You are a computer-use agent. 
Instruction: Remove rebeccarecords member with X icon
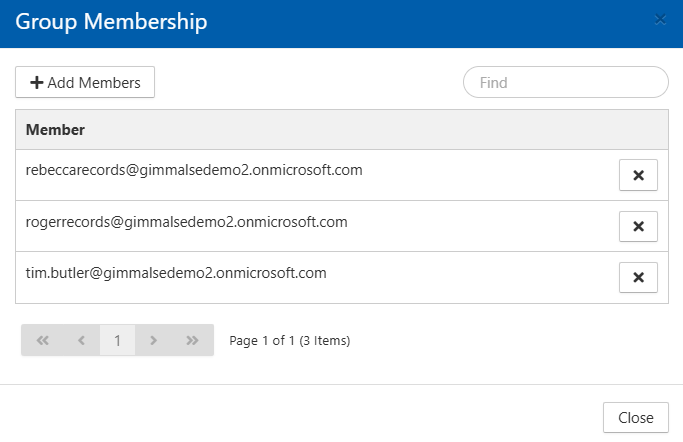[638, 176]
